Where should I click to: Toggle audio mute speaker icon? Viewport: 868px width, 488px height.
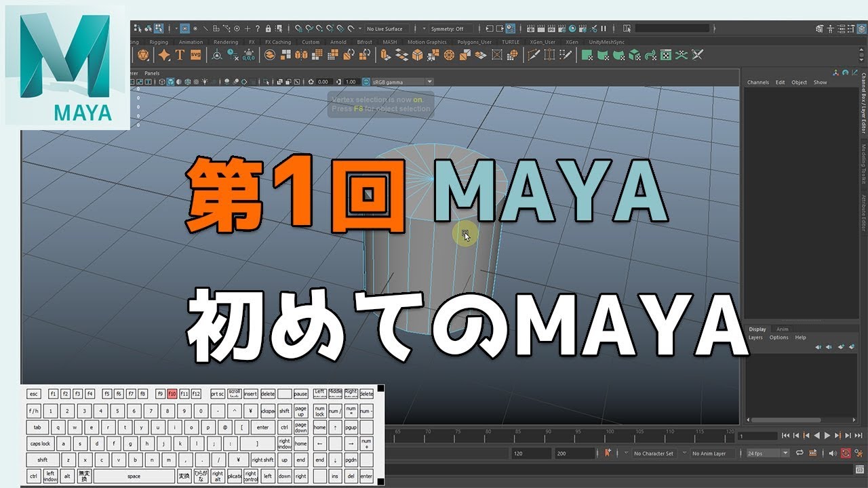pos(832,453)
